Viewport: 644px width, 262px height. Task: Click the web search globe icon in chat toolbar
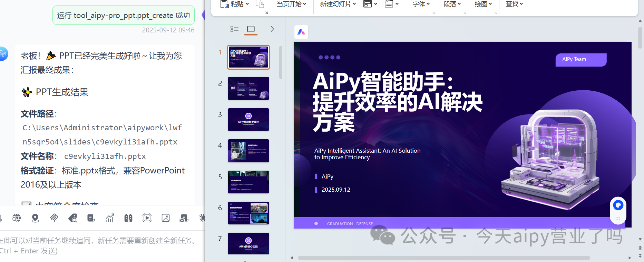pos(17,218)
